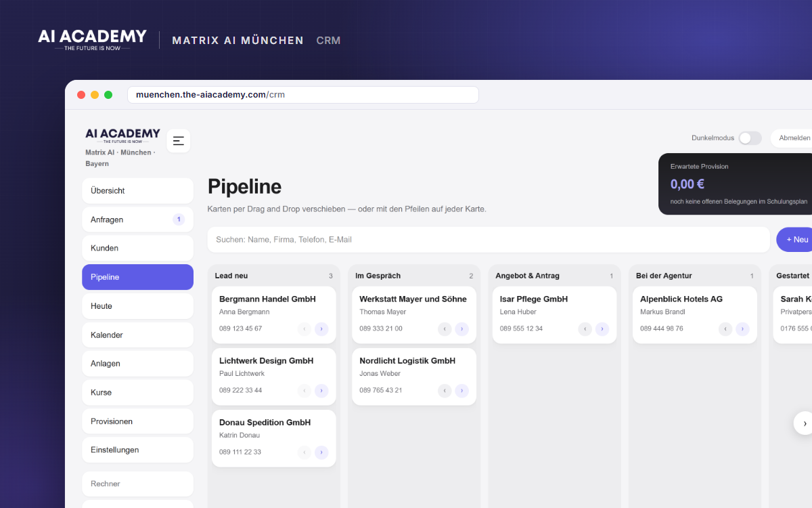Move Nordlicht Logistik GmbH card backward
812x508 pixels.
445,391
